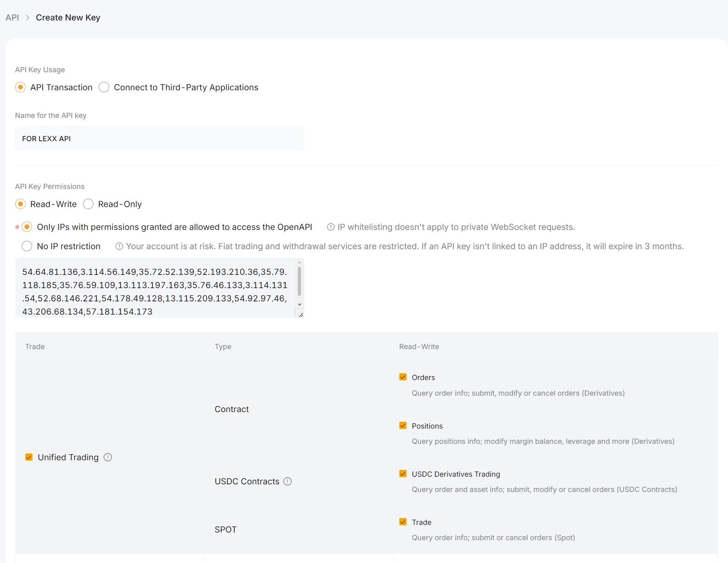Go back to API breadcrumb link
Screen dimensions: 728x563
coord(12,18)
